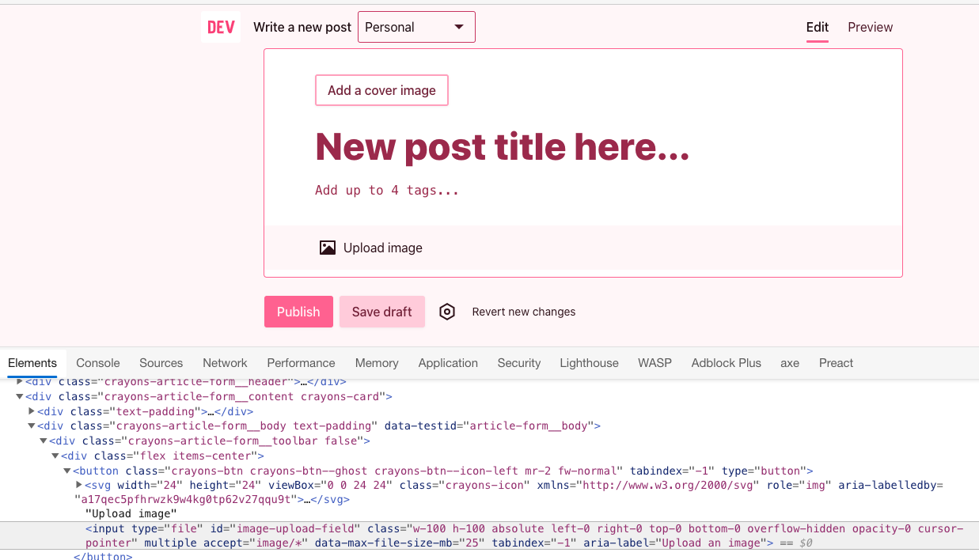Expand the svg node in the Elements tree
979x560 pixels.
pyautogui.click(x=78, y=485)
